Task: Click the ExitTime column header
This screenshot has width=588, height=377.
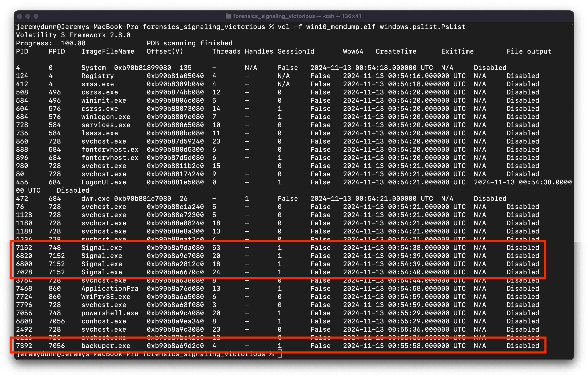Action: click(457, 51)
